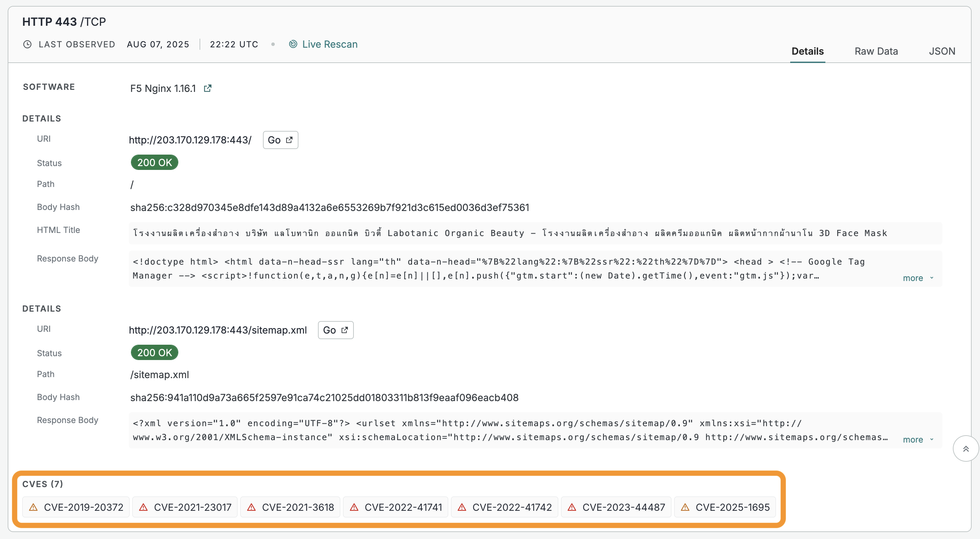This screenshot has height=539, width=980.
Task: Click the AUG 07, 2025 date
Action: pos(158,44)
